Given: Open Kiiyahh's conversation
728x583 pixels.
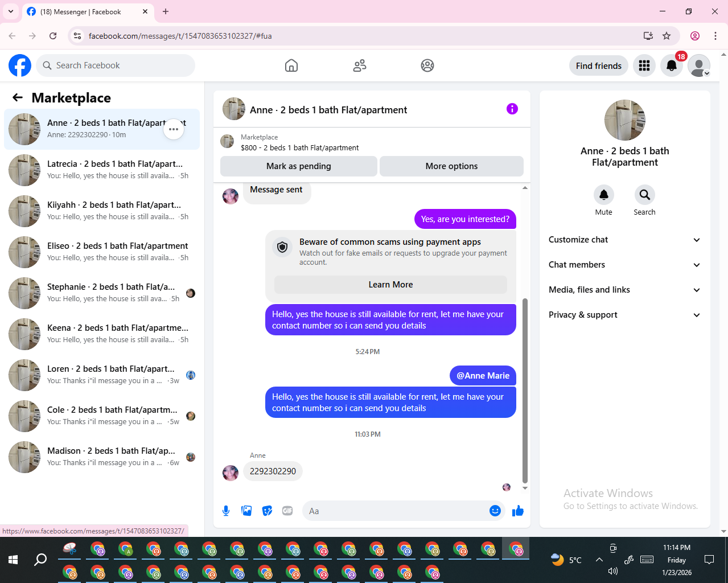Looking at the screenshot, I should (x=102, y=211).
